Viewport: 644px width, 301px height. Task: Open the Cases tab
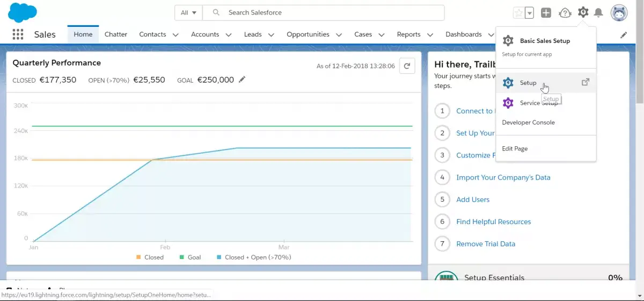point(363,34)
